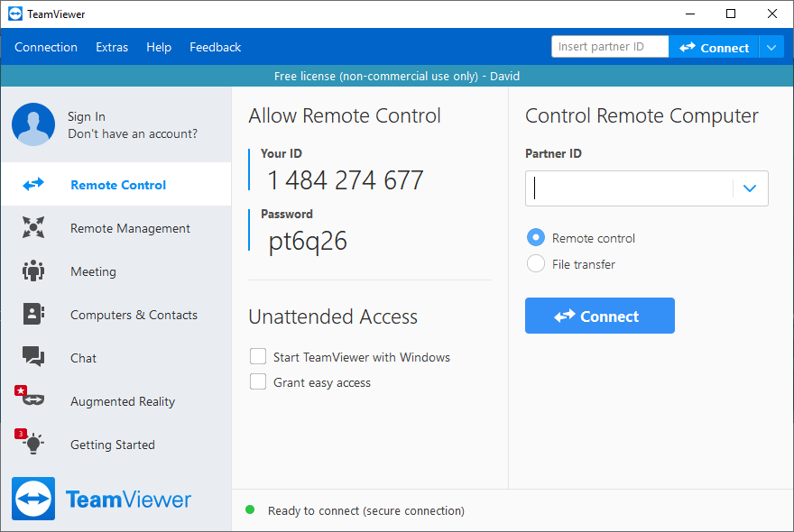Select the Meeting people icon
Screen dimensions: 794x532
pos(33,271)
